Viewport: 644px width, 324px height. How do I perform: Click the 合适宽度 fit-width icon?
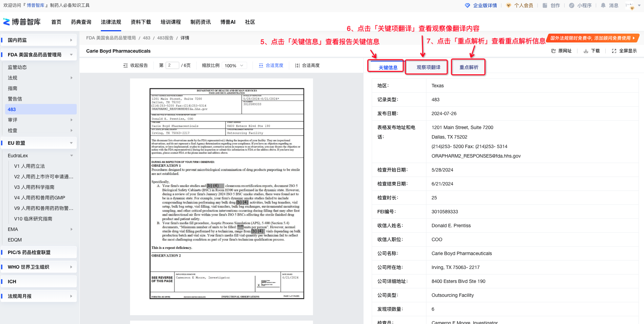[x=261, y=66]
